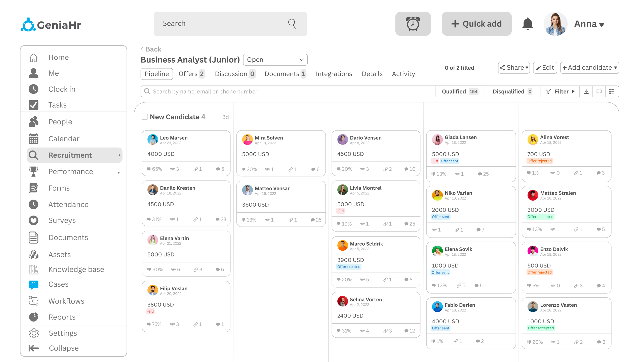Open the Documents tab
The width and height of the screenshot is (644, 362).
(285, 74)
